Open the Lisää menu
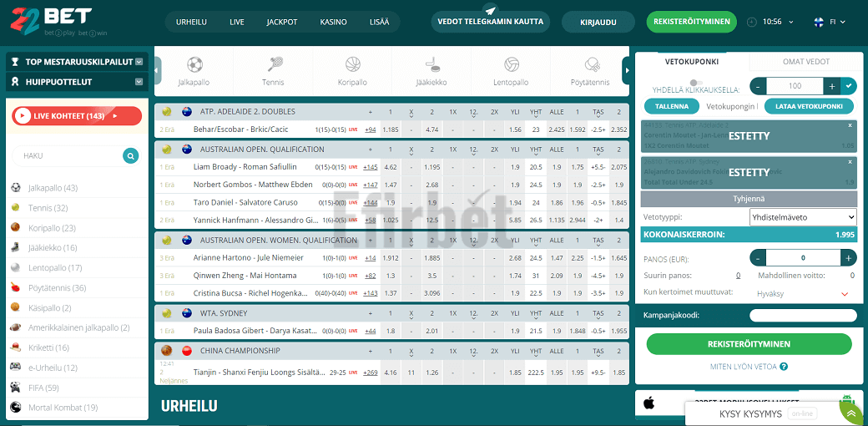Screen dimensions: 868x426 [x=379, y=23]
